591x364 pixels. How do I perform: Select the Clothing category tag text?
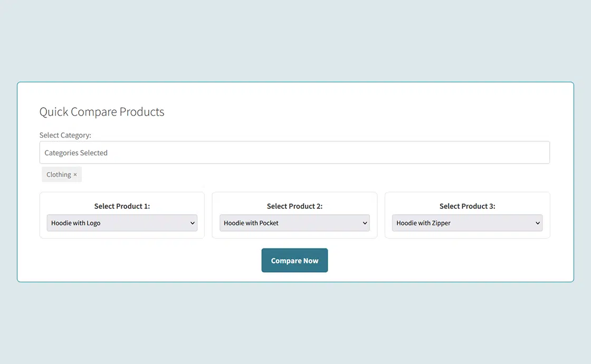pyautogui.click(x=59, y=175)
